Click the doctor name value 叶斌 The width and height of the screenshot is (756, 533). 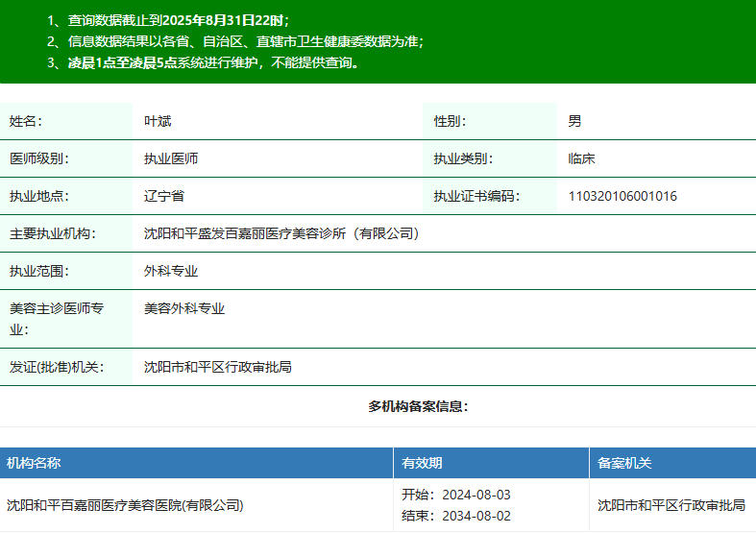(x=158, y=121)
